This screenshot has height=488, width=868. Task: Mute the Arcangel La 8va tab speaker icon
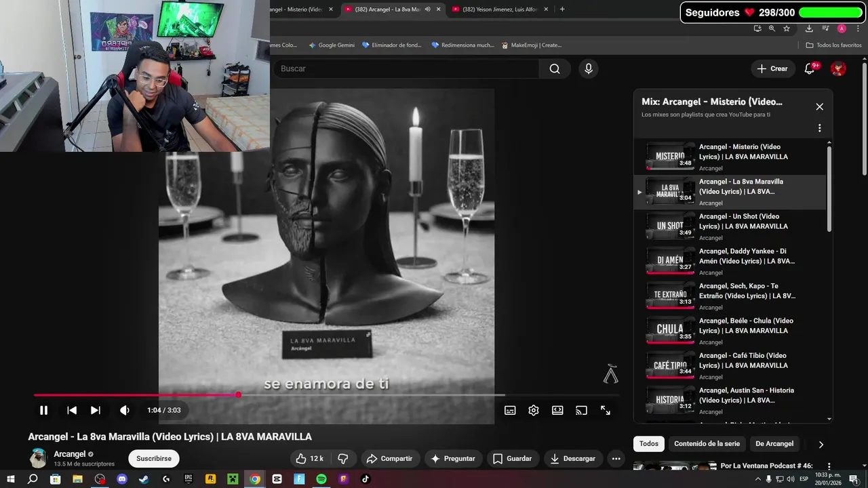click(x=428, y=9)
